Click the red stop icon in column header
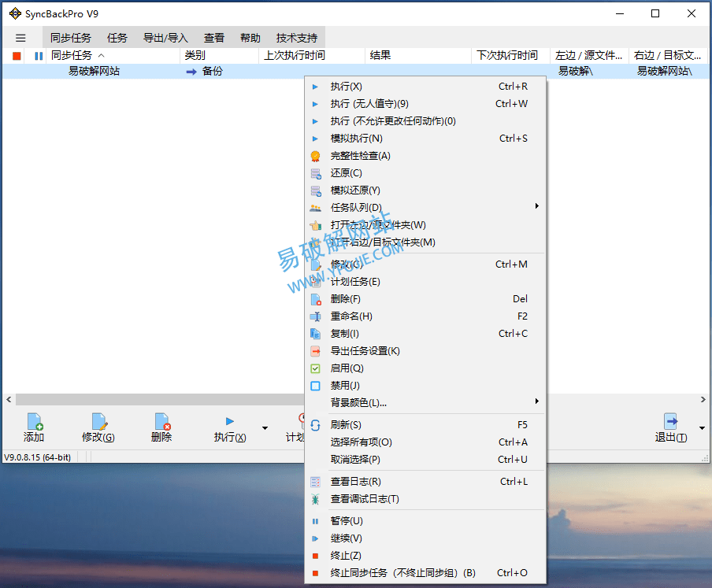 point(17,56)
